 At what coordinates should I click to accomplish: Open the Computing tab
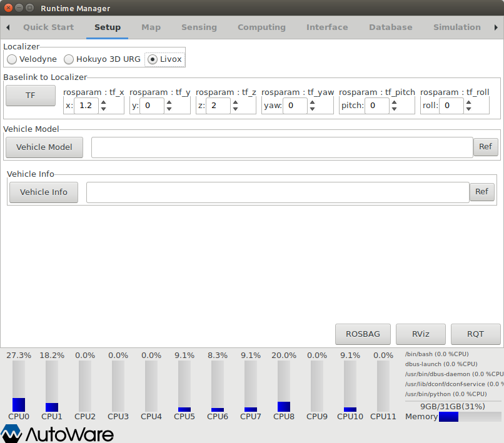(261, 27)
